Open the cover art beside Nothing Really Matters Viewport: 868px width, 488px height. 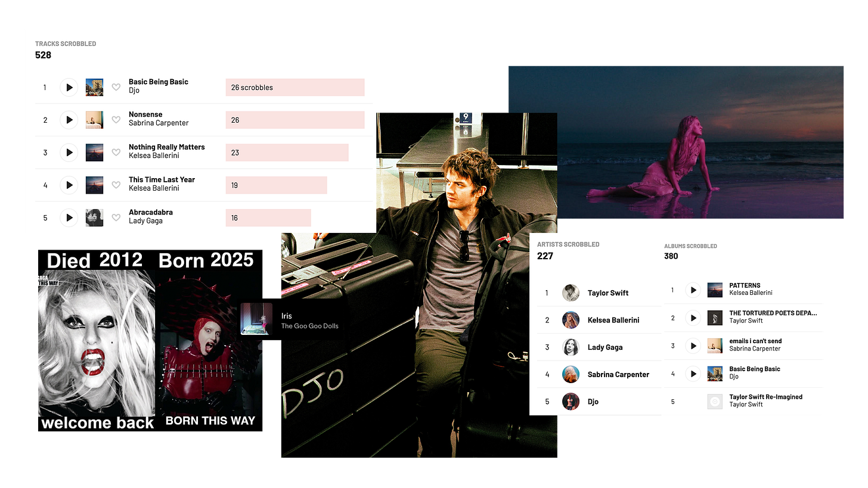[x=94, y=153]
